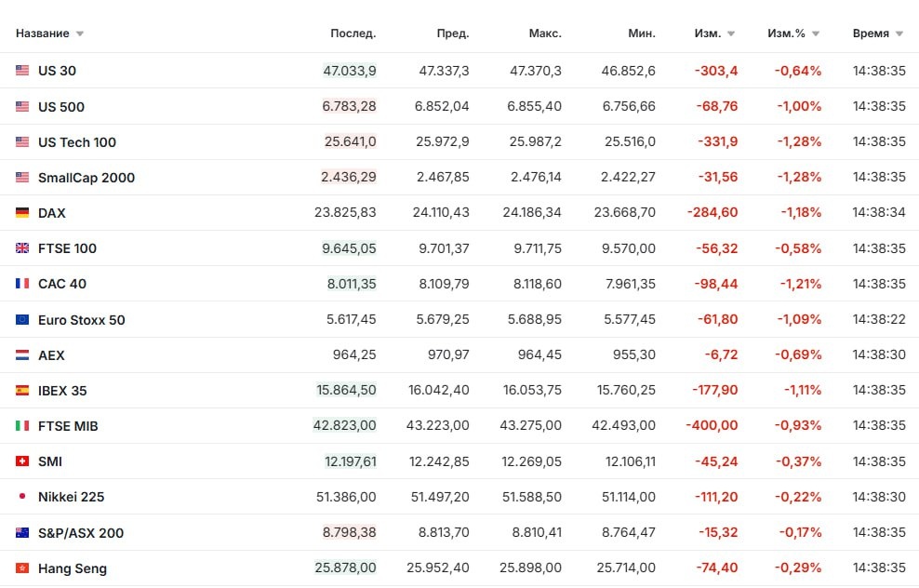Image resolution: width=919 pixels, height=588 pixels.
Task: Open the US Tech 100 index link
Action: [77, 142]
